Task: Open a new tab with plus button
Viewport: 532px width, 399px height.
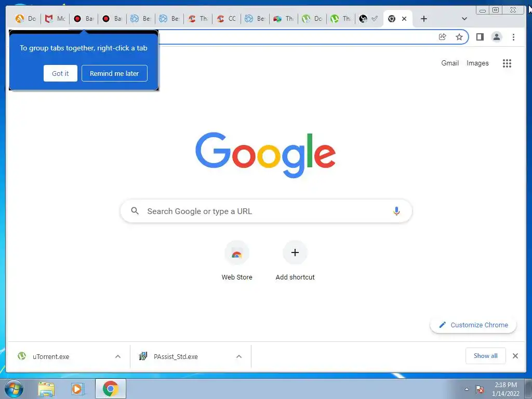Action: (x=424, y=19)
